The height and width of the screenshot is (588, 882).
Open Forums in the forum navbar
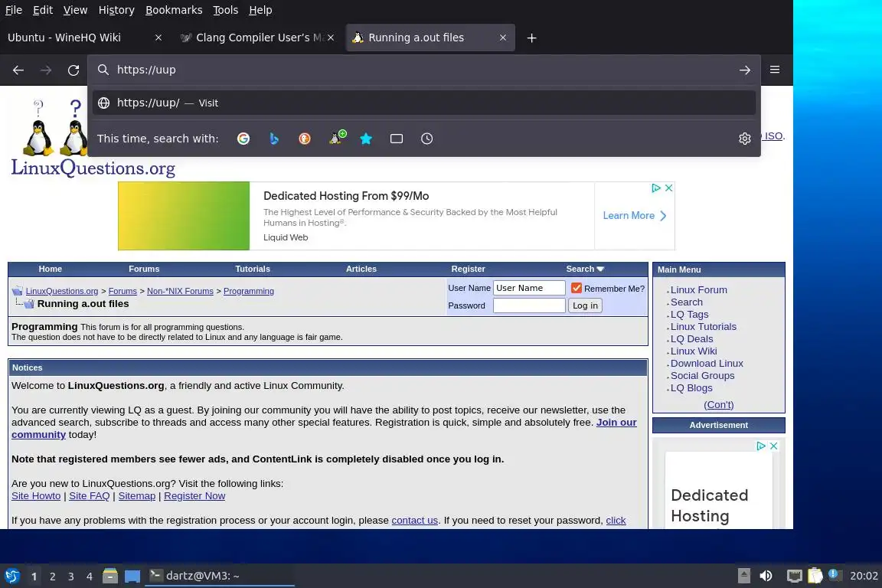pyautogui.click(x=144, y=269)
